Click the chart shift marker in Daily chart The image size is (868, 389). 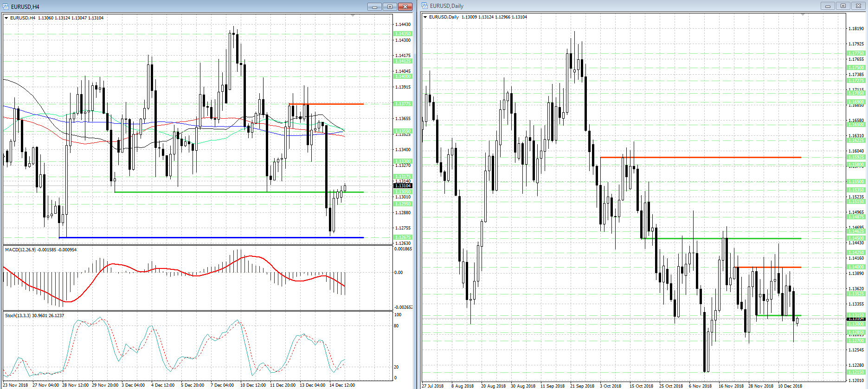803,15
